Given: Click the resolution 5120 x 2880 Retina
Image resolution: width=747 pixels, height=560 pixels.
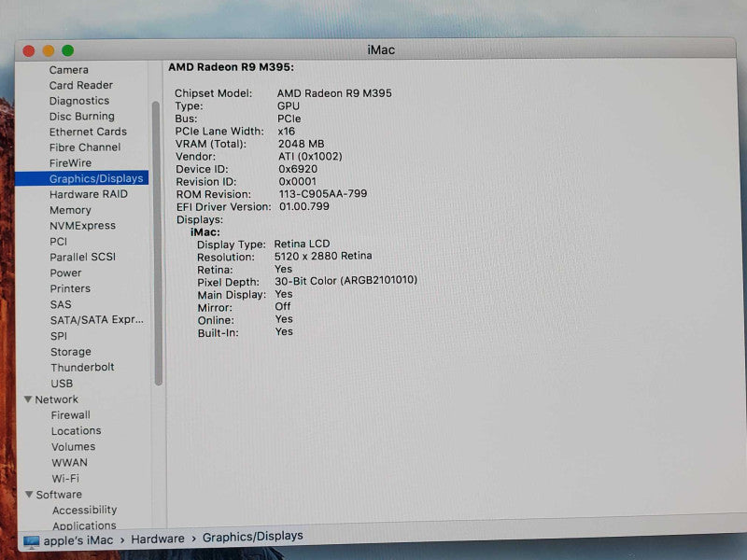Looking at the screenshot, I should [x=323, y=256].
